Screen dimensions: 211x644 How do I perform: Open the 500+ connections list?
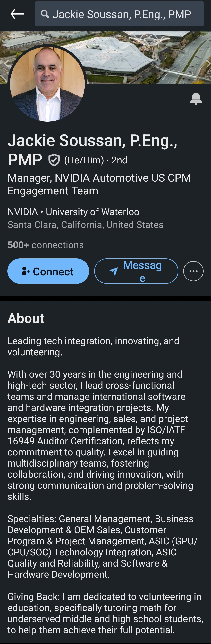coord(46,245)
